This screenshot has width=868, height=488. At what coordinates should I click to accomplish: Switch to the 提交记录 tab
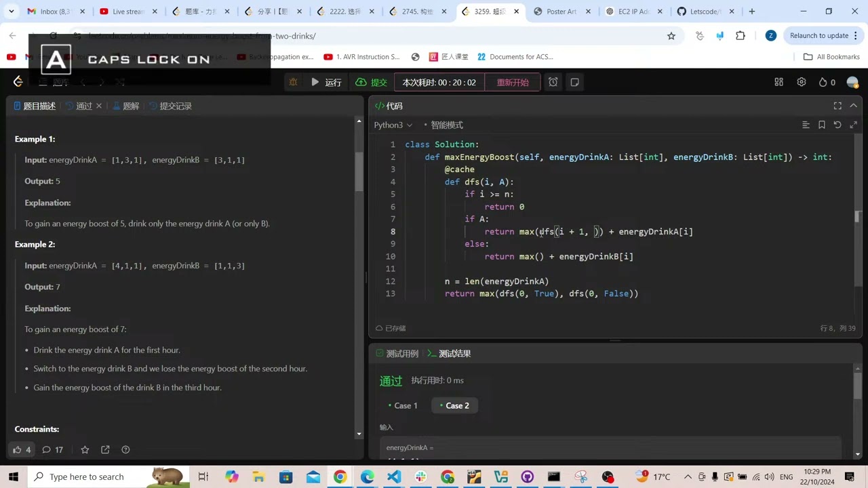point(170,106)
